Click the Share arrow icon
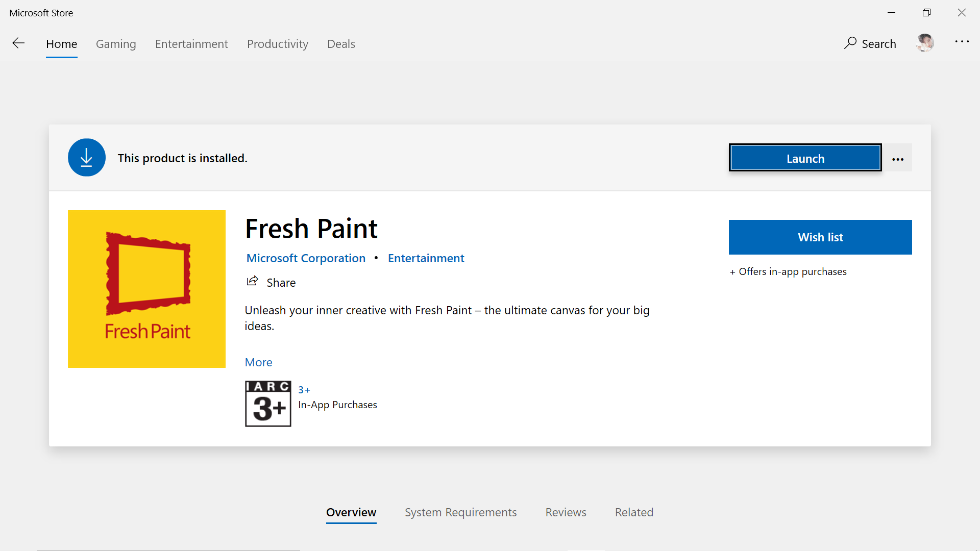The width and height of the screenshot is (980, 551). click(x=253, y=281)
